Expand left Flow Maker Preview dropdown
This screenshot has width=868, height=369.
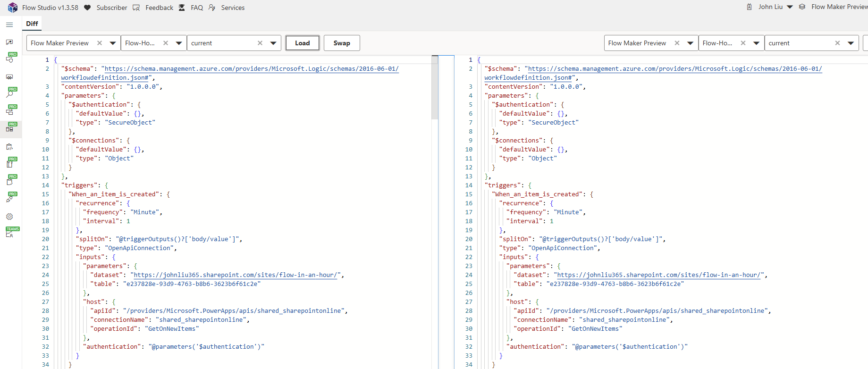click(x=113, y=43)
